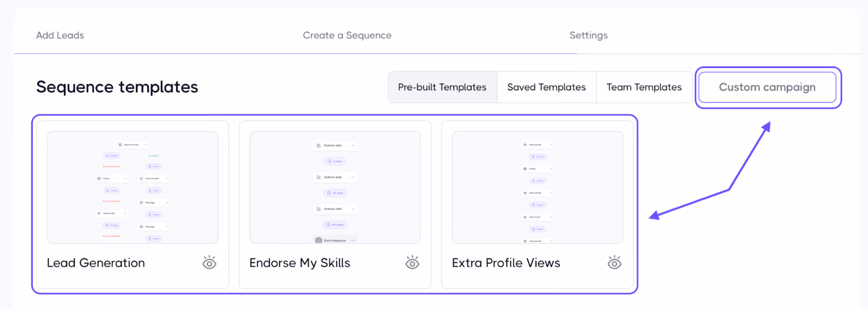Open the Team Templates tab
Viewport: 868px width, 309px height.
(644, 87)
